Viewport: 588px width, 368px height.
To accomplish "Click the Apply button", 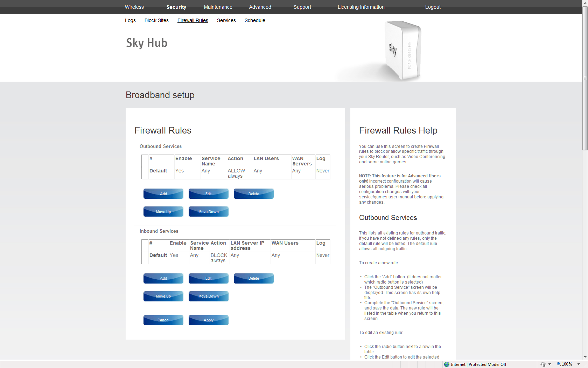I will click(x=209, y=320).
